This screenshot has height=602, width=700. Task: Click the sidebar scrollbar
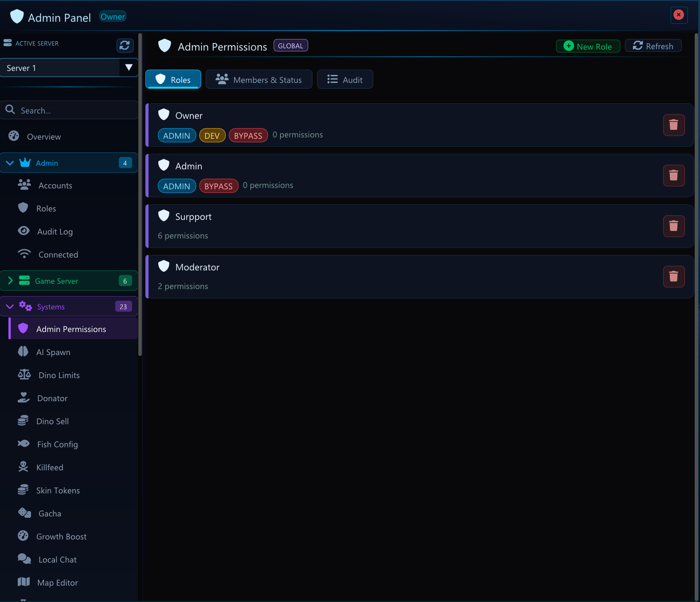[x=140, y=195]
